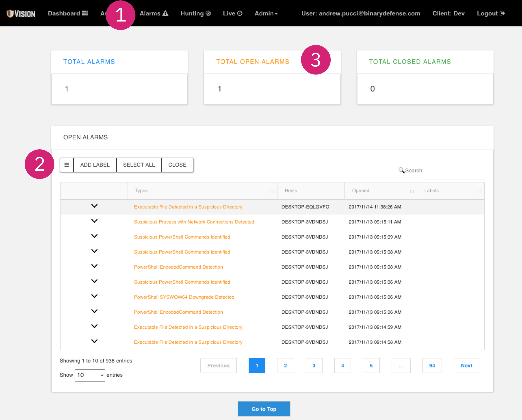522x420 pixels.
Task: Open the Total Closed Alarms card
Action: point(425,78)
